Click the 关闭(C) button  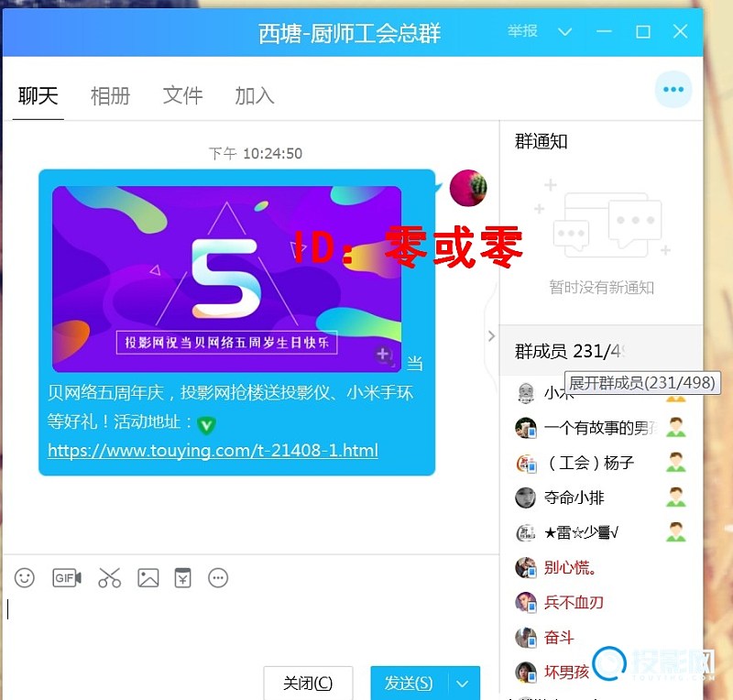coord(308,684)
